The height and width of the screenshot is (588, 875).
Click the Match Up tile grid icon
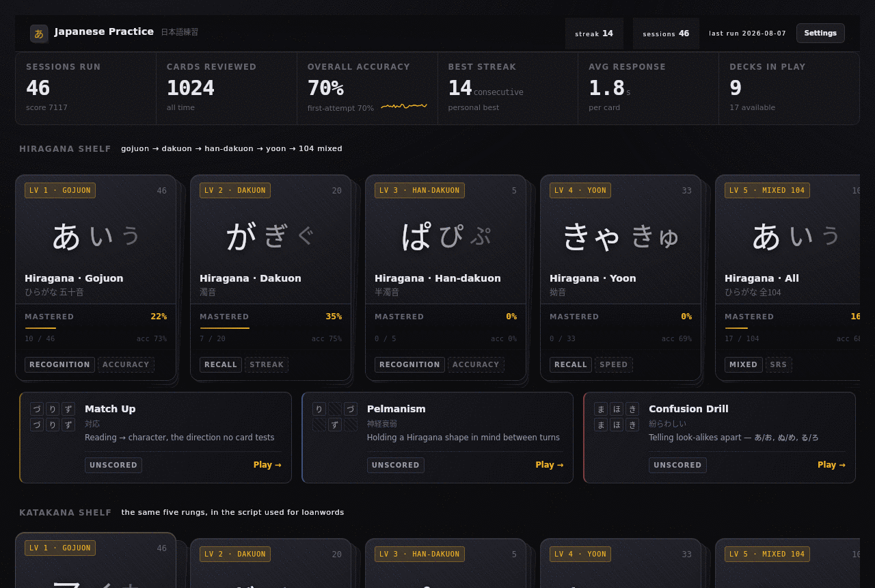[53, 417]
